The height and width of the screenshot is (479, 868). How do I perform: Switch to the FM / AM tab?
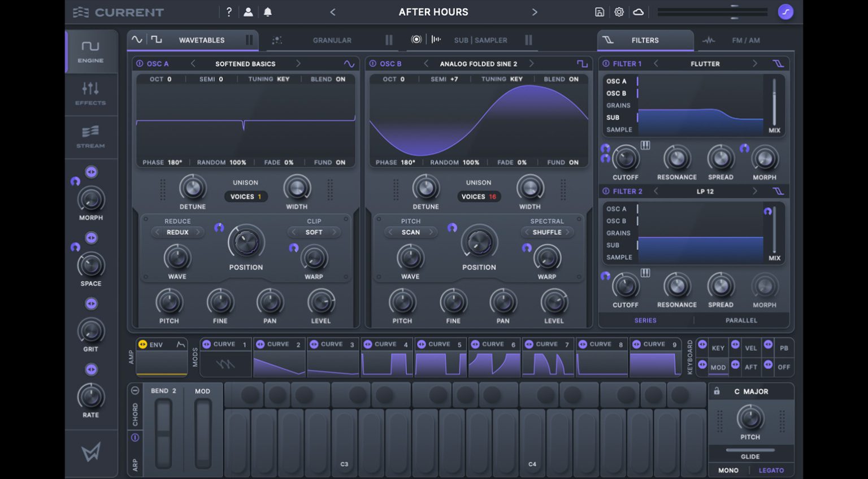[x=745, y=40]
